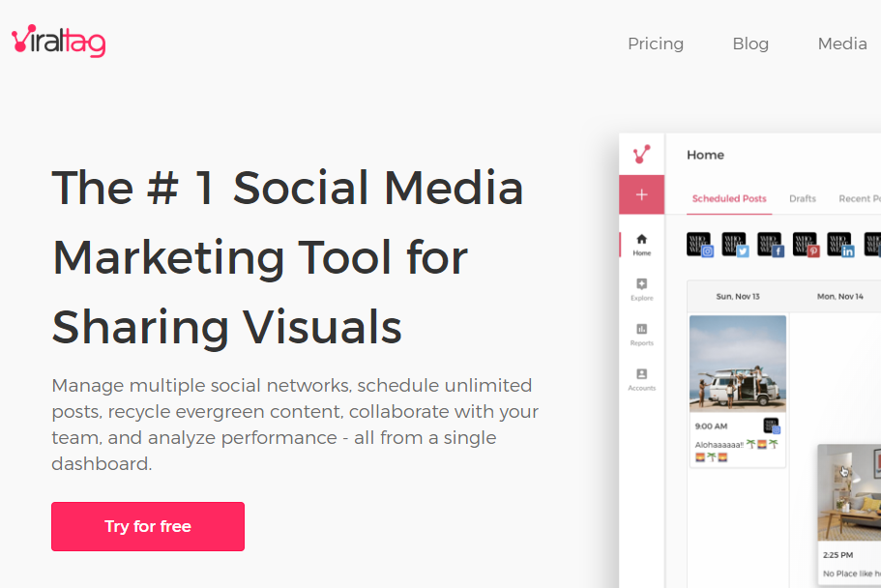
Task: Go to the Blog link
Action: tap(750, 44)
